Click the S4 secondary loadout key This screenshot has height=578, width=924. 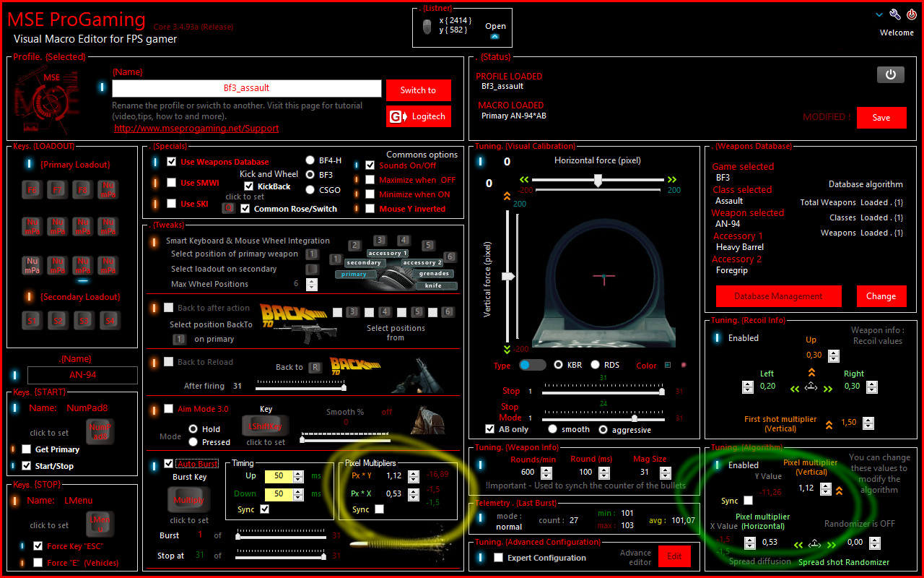coord(108,319)
